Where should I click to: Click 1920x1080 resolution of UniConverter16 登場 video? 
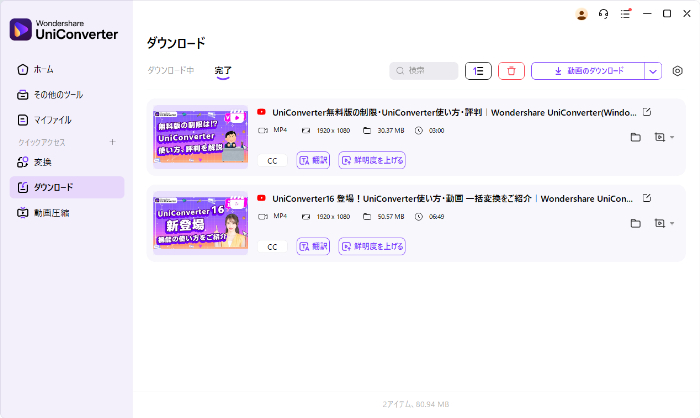[333, 217]
